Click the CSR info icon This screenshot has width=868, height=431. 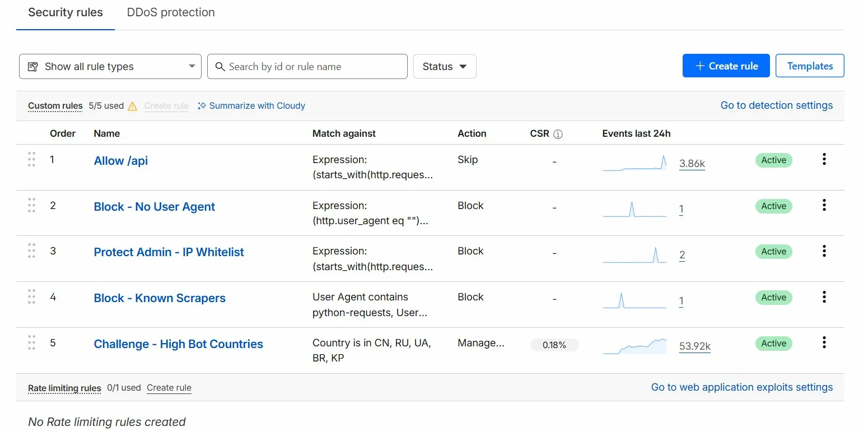point(558,134)
